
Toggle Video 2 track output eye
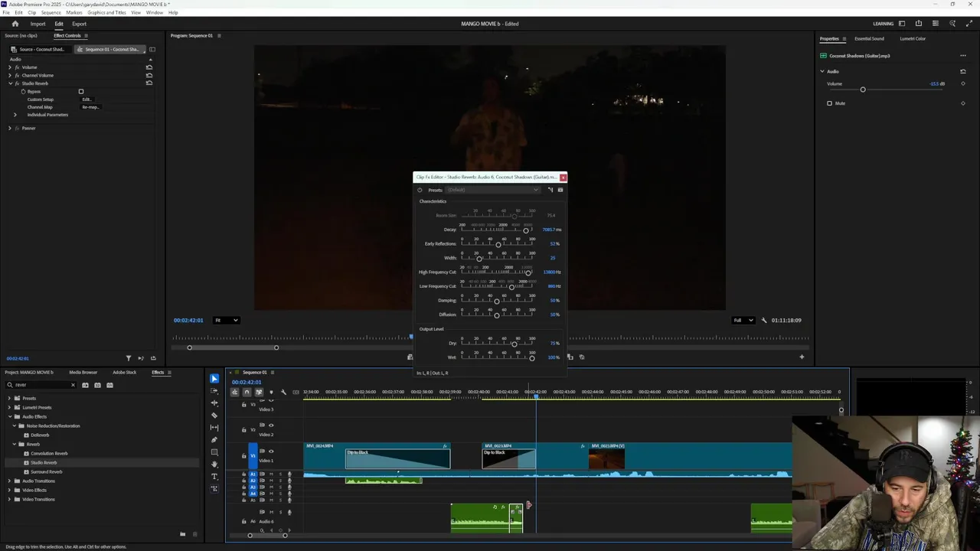(270, 425)
